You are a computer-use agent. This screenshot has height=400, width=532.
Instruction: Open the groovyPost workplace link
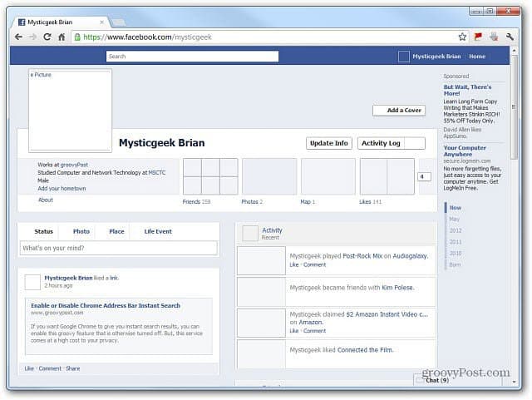point(74,165)
